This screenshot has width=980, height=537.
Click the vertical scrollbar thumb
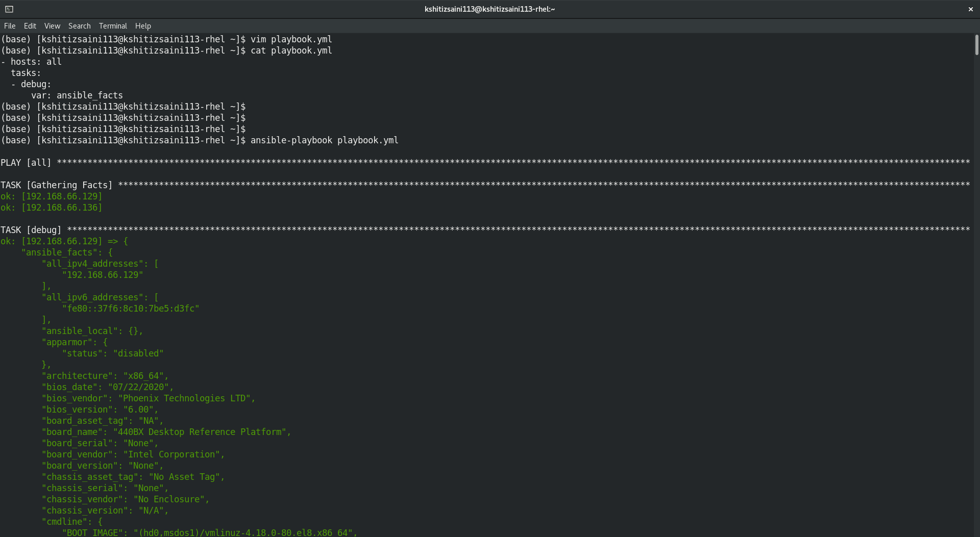tap(976, 45)
